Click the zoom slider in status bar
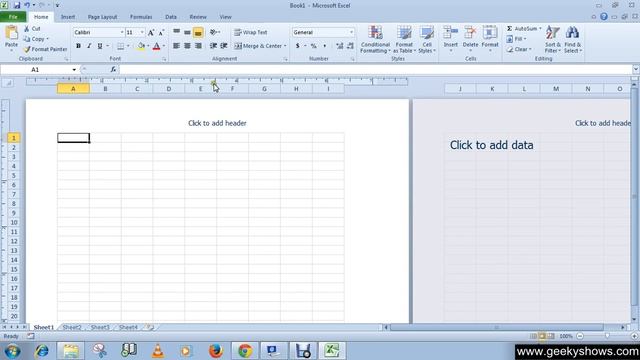Image resolution: width=640 pixels, height=360 pixels. click(x=607, y=336)
